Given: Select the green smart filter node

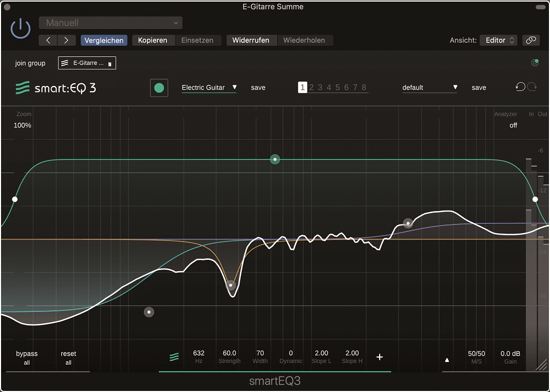Looking at the screenshot, I should tap(275, 159).
